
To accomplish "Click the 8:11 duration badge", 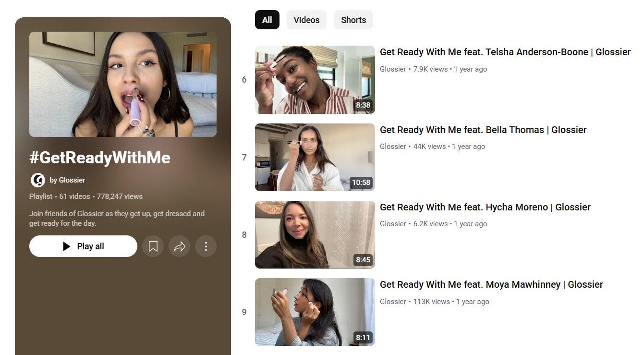I will pos(363,338).
